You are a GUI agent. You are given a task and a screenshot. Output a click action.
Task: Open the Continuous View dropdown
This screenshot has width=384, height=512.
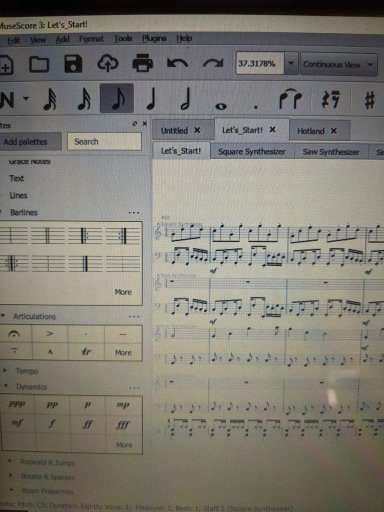[339, 64]
